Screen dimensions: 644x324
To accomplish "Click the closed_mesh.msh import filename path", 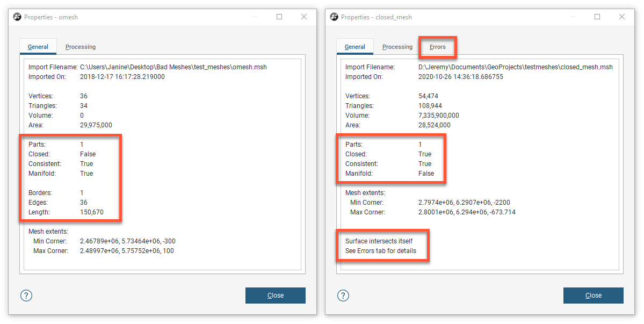I will tap(515, 67).
